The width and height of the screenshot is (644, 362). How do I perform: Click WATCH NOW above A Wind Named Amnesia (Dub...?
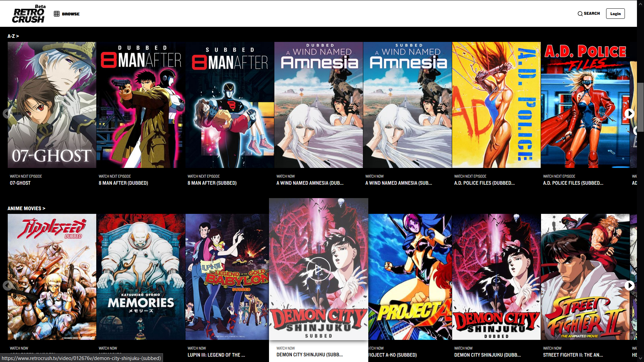point(285,176)
